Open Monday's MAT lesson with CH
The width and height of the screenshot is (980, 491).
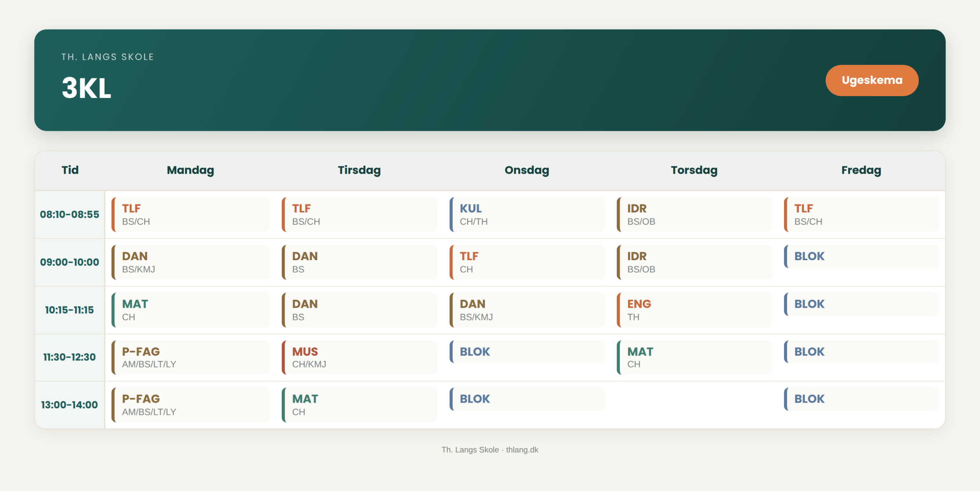point(190,310)
